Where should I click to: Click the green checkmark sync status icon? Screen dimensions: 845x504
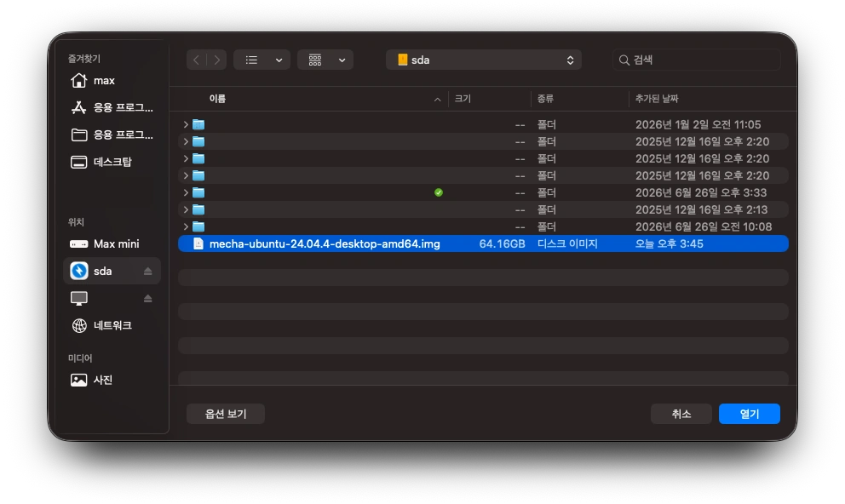pos(439,192)
